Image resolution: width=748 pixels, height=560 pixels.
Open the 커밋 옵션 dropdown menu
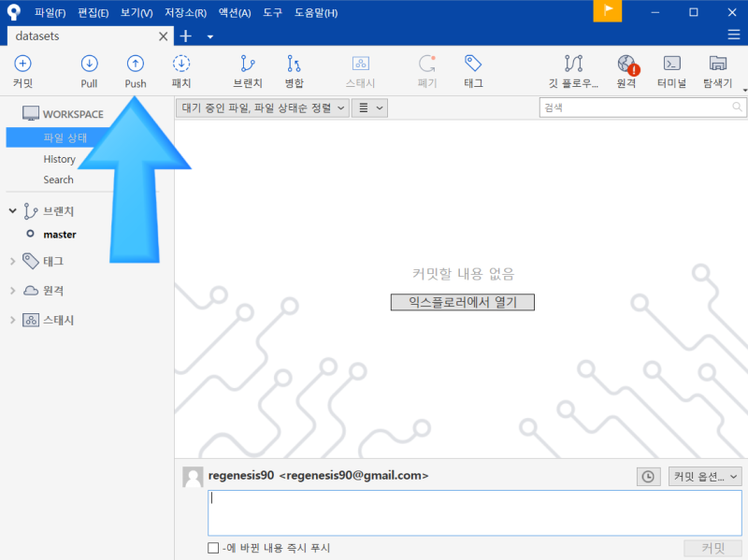pyautogui.click(x=705, y=476)
